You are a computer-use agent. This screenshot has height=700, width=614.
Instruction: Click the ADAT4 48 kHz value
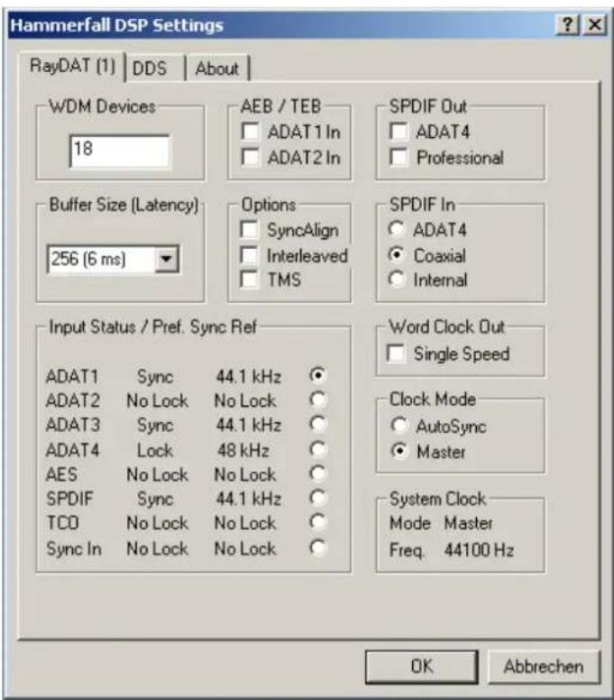click(243, 450)
